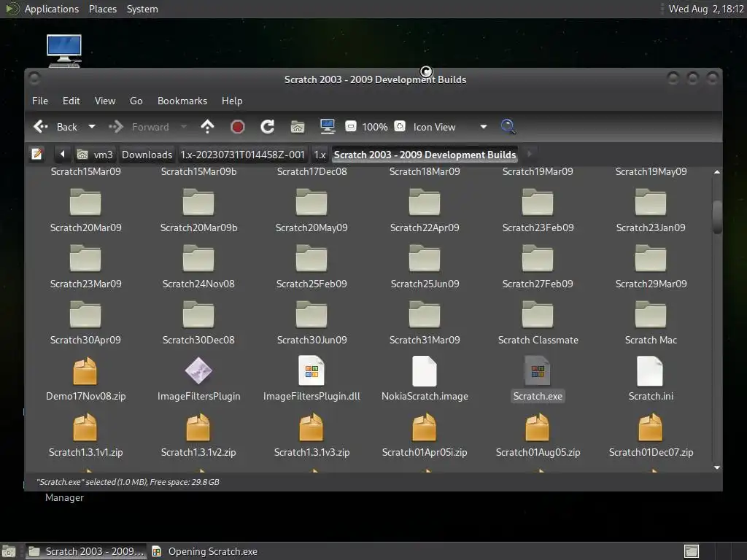
Task: Select the Scratch20Mar09 folder icon
Action: pos(85,202)
